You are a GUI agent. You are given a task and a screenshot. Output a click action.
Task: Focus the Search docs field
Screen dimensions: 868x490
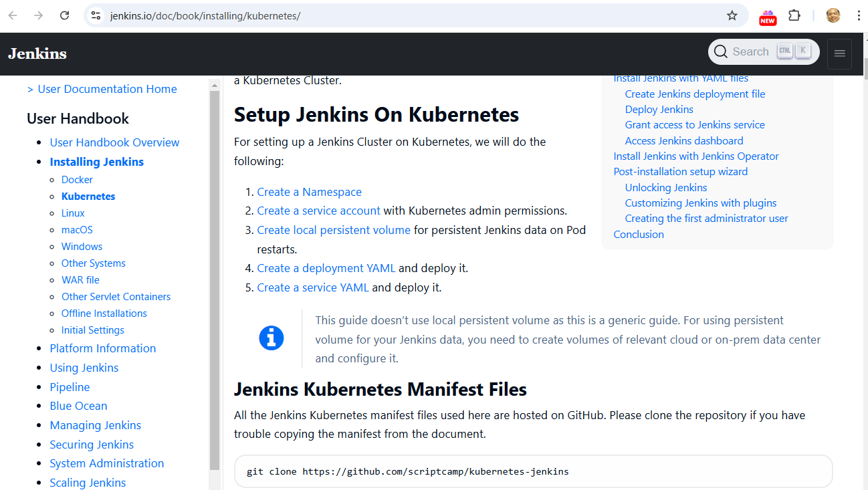coord(764,51)
